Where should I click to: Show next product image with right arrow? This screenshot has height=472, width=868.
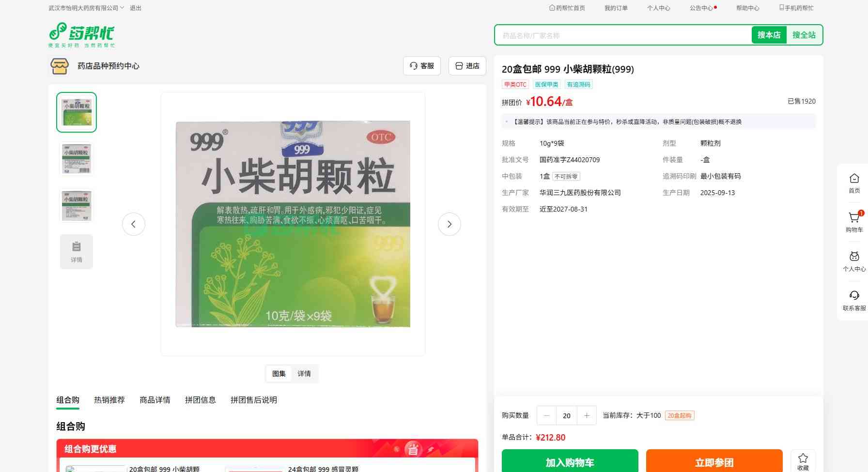click(x=449, y=224)
